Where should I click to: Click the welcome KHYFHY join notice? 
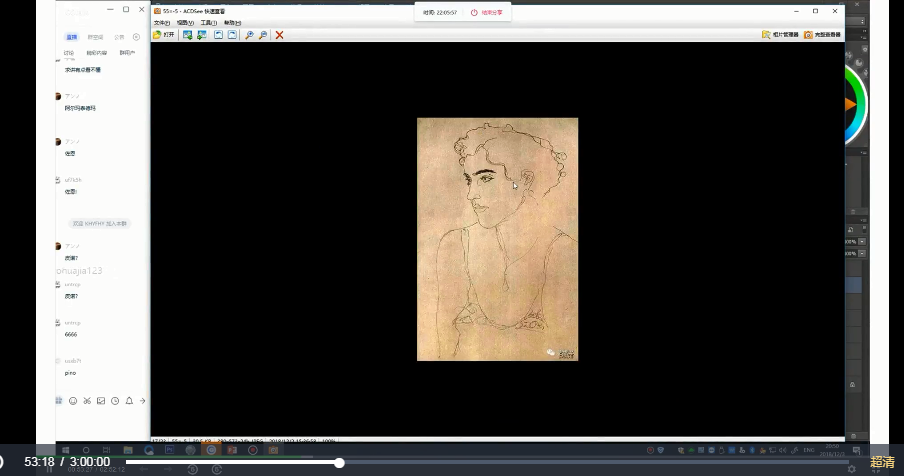coord(99,223)
